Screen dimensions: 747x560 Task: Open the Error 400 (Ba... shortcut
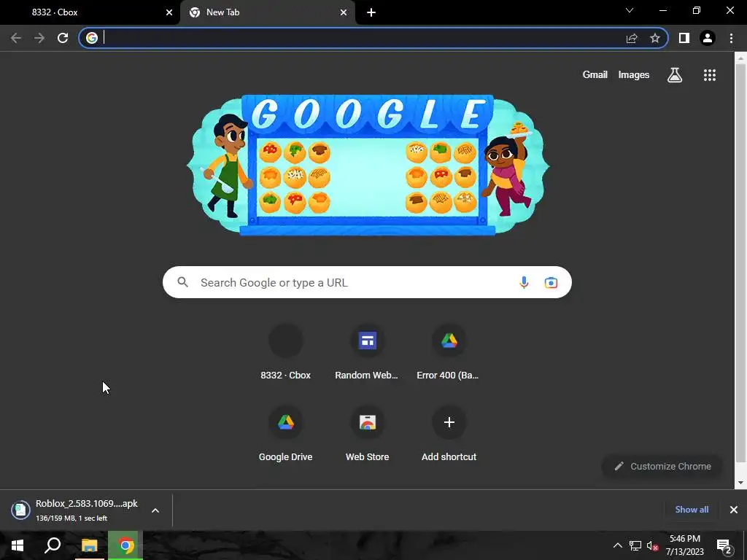449,352
